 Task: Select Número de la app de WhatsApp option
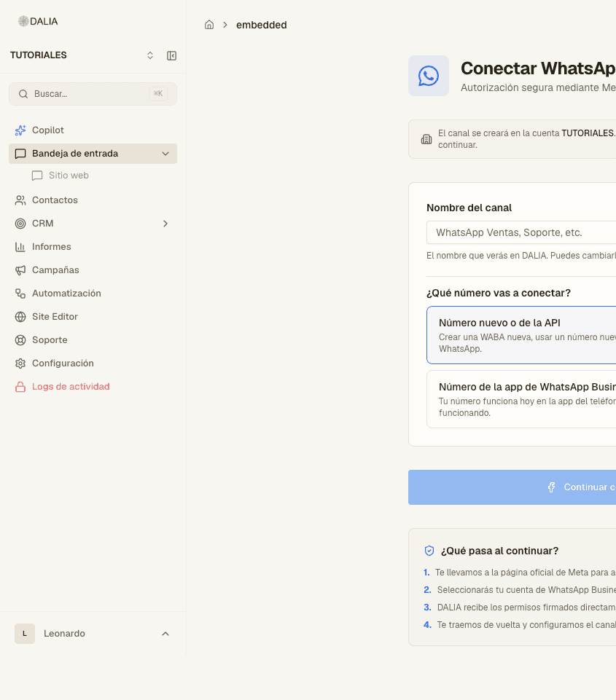(x=521, y=399)
